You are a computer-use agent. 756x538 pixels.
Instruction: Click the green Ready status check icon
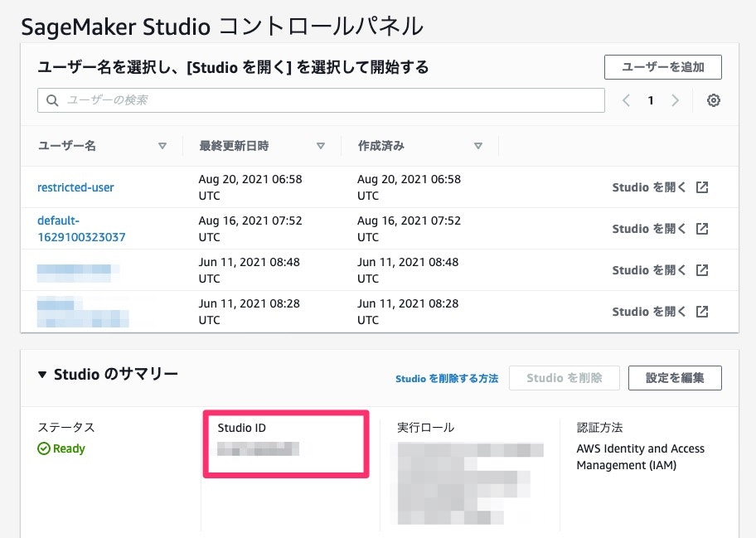43,448
